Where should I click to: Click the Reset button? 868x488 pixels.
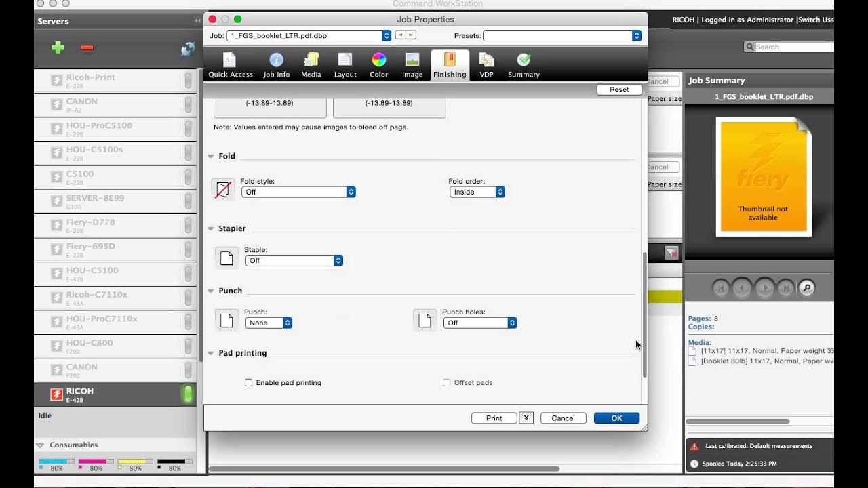tap(619, 89)
